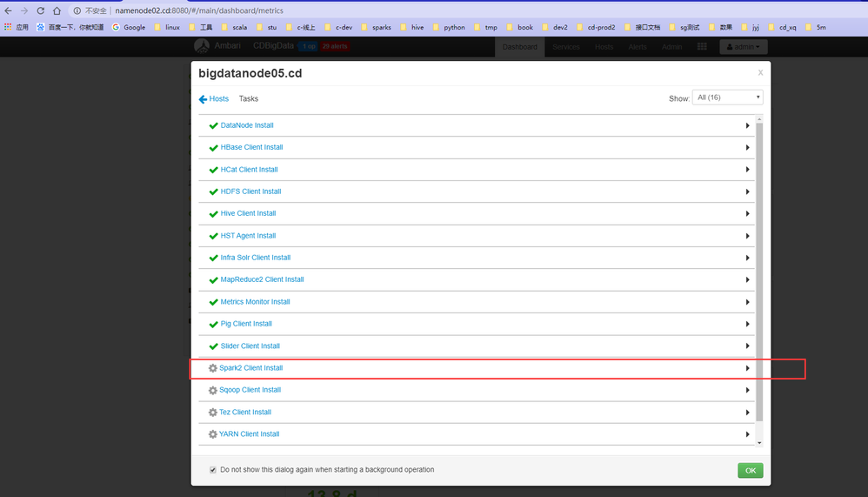Screen dimensions: 868x497
Task: Click the gear icon beside Spark2 Client Install
Action: 212,368
